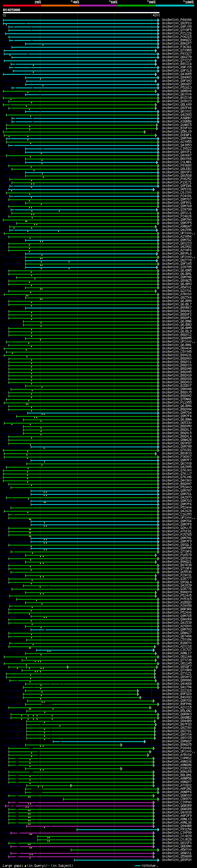
Task: Open UniRef100_A7UC81 hit
Action: (x=176, y=531)
